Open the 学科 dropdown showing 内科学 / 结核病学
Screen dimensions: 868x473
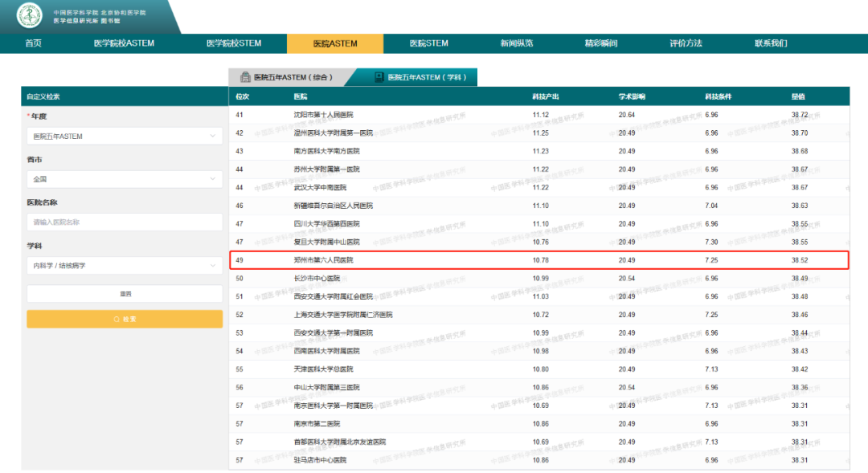[x=125, y=266]
